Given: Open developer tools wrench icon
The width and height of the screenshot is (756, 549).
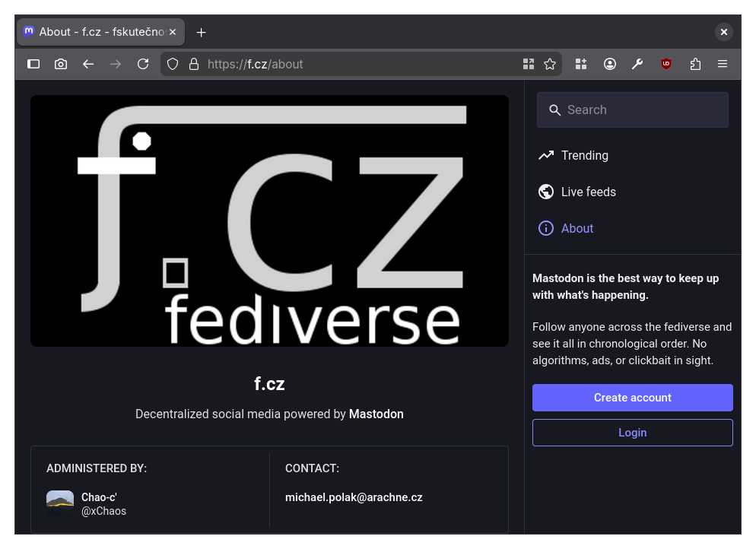Looking at the screenshot, I should (637, 64).
